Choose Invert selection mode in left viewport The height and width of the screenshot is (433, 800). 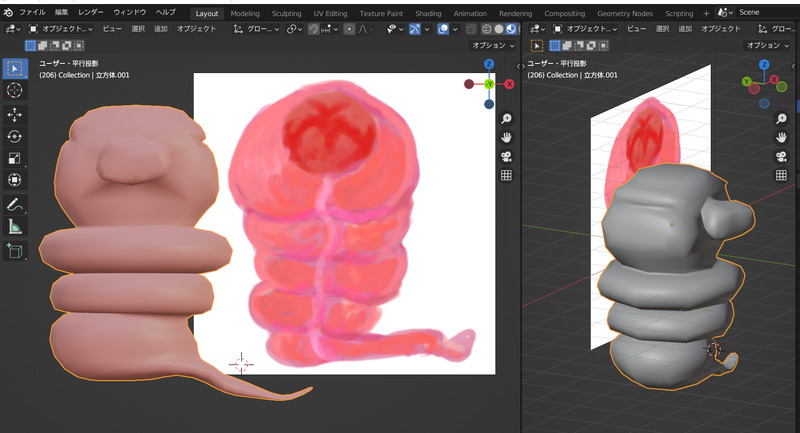point(67,46)
